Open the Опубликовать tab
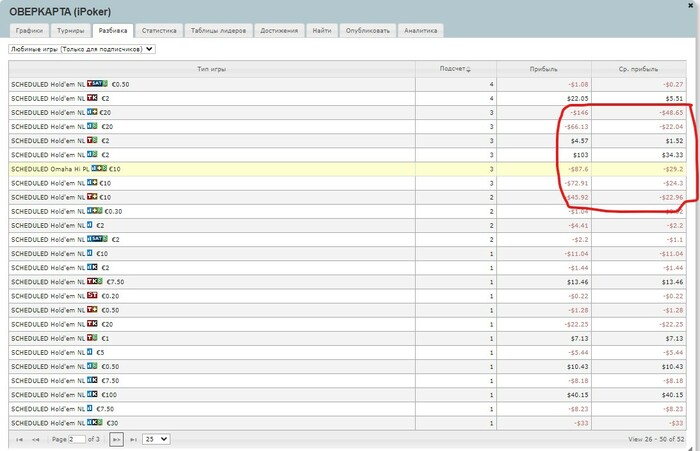This screenshot has width=700, height=451. tap(368, 31)
